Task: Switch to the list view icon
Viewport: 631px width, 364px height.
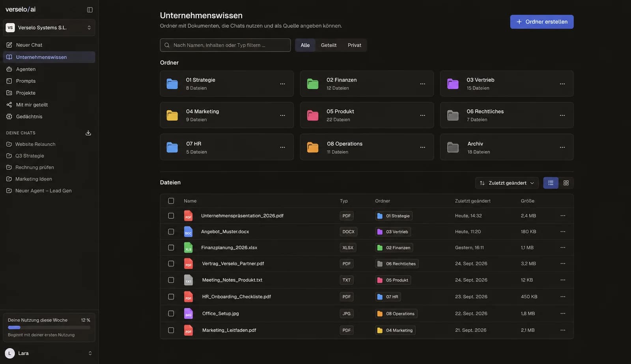Action: tap(551, 183)
